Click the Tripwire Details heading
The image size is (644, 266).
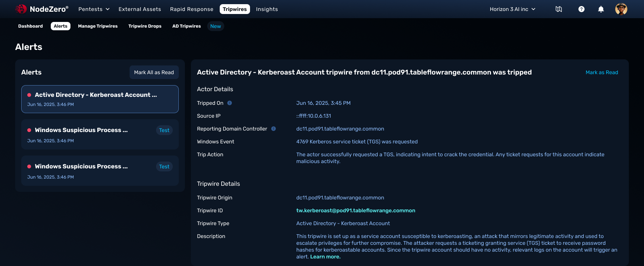click(219, 184)
